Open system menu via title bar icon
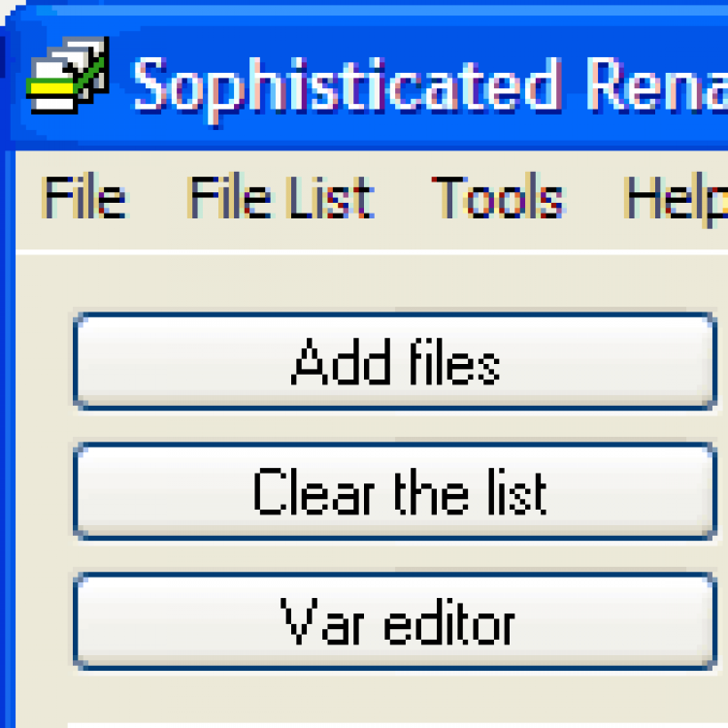728x728 pixels. pos(67,80)
